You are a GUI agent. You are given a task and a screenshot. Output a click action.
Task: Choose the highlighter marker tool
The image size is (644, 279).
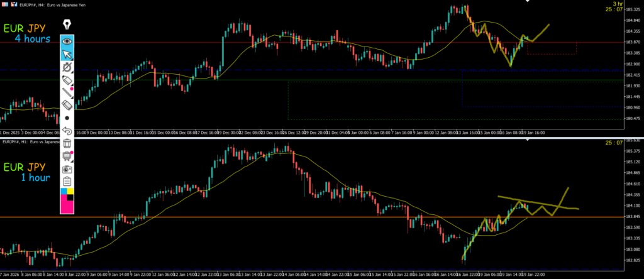(x=67, y=80)
